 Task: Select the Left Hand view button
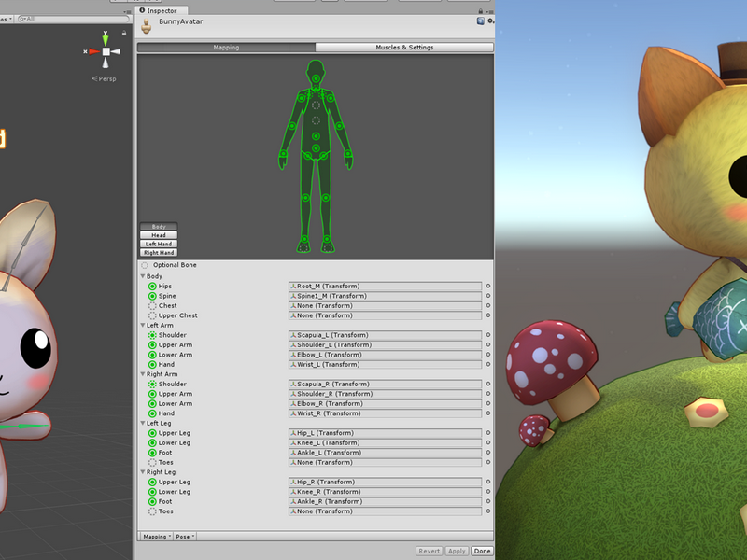159,244
